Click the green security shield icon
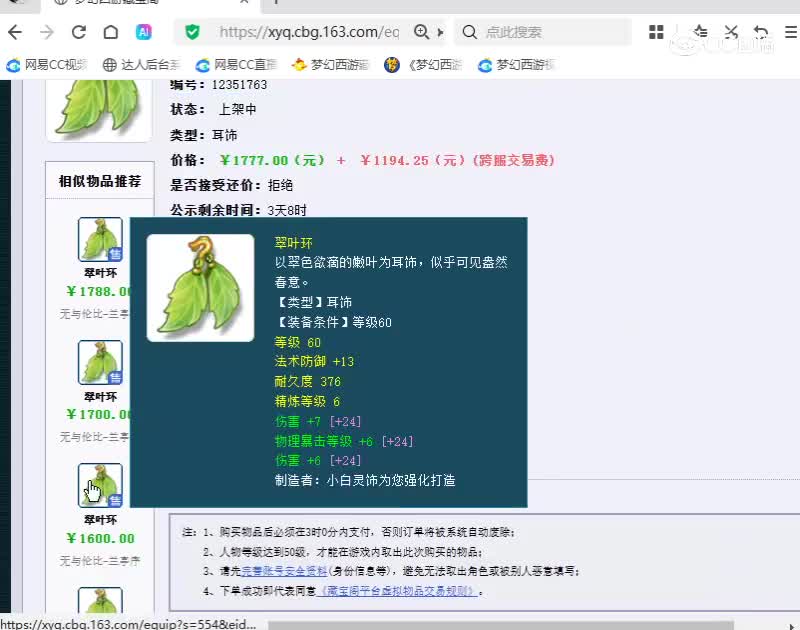The image size is (800, 630). pyautogui.click(x=192, y=32)
